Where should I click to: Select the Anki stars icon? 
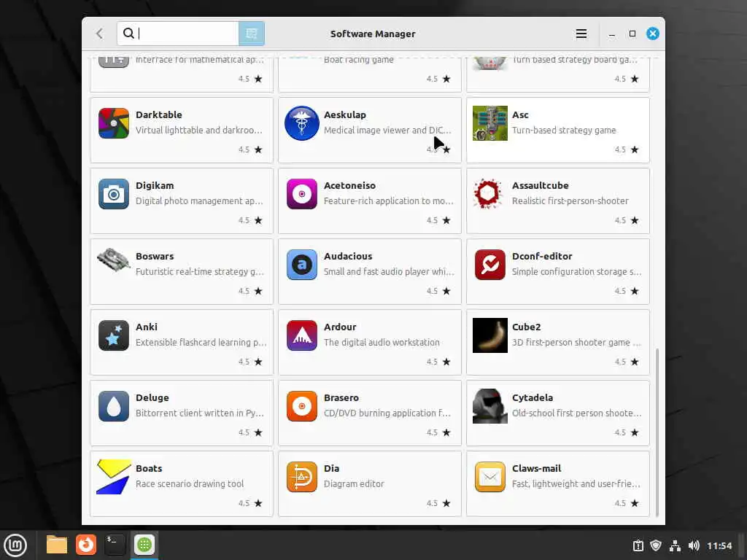113,335
